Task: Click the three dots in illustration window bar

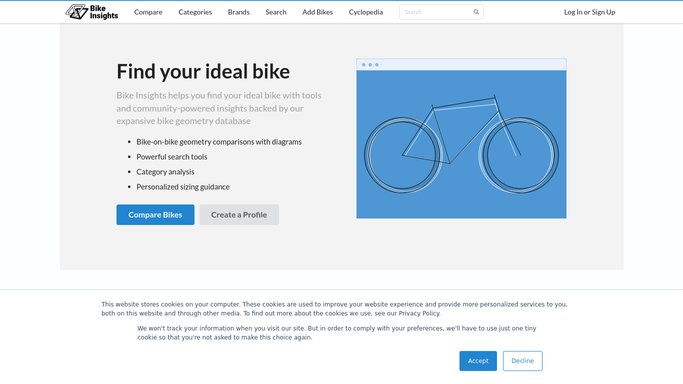Action: point(370,65)
